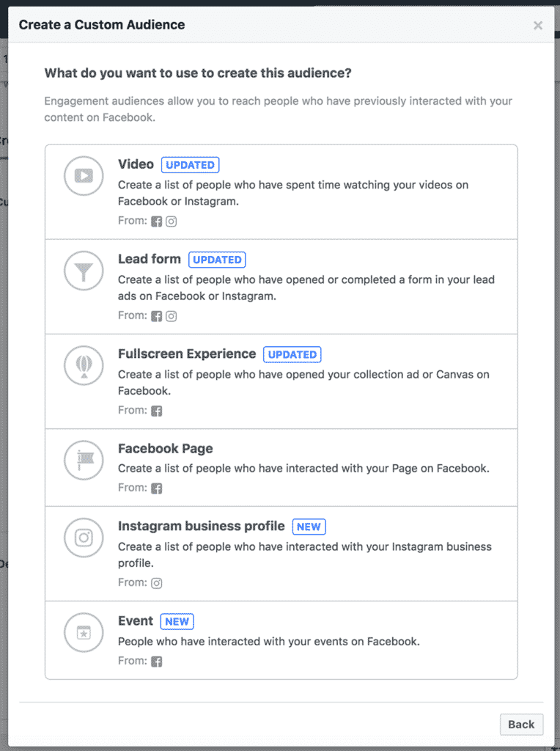
Task: Click the NEW badge beside Event
Action: [x=177, y=621]
